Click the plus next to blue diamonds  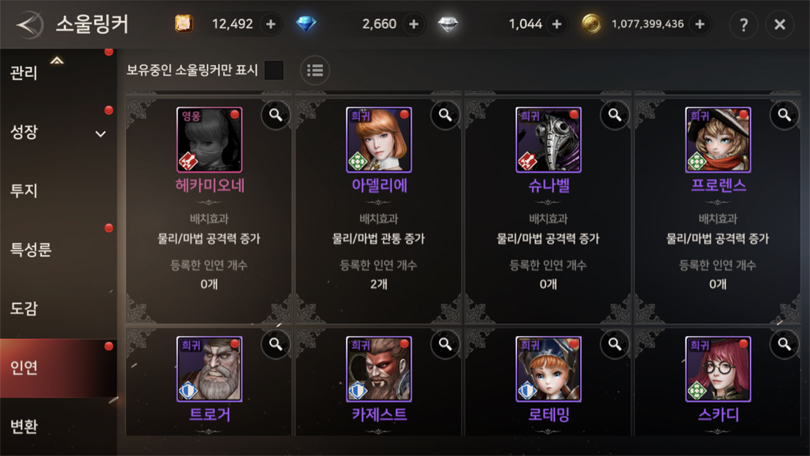pyautogui.click(x=414, y=24)
